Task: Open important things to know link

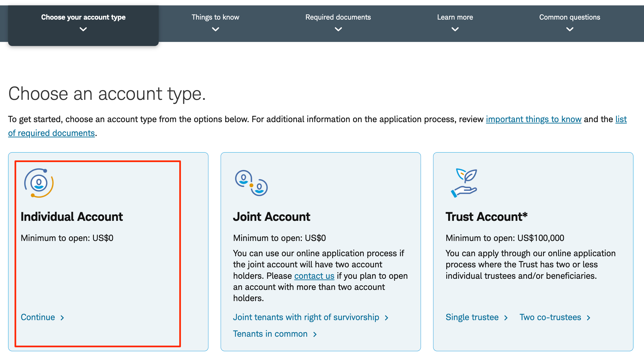Action: click(533, 119)
